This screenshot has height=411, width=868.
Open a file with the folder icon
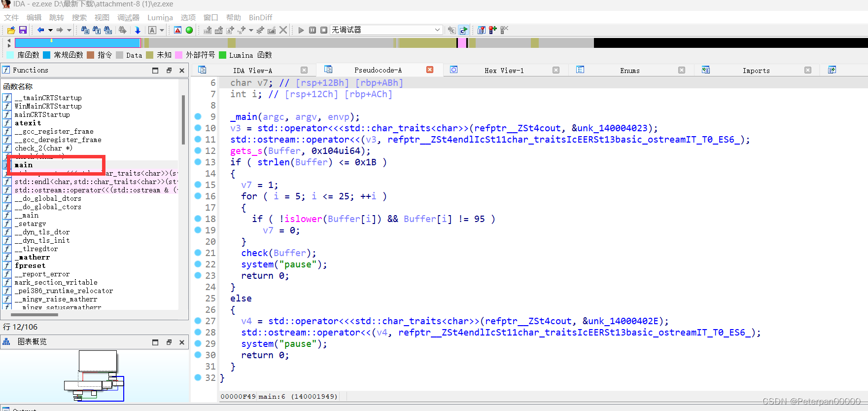point(11,30)
